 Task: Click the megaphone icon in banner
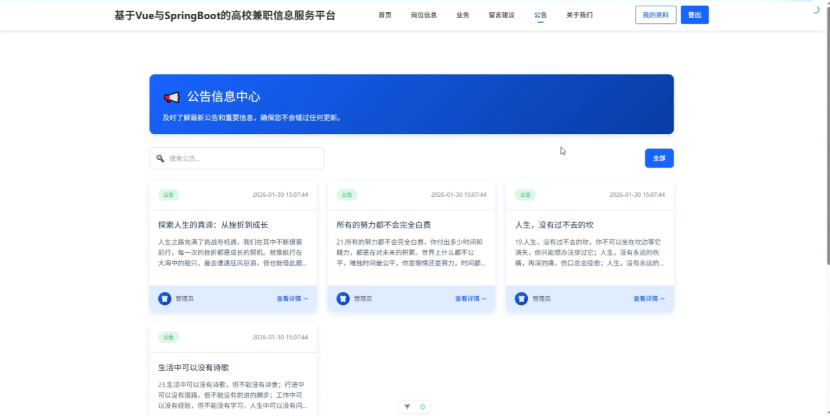172,97
